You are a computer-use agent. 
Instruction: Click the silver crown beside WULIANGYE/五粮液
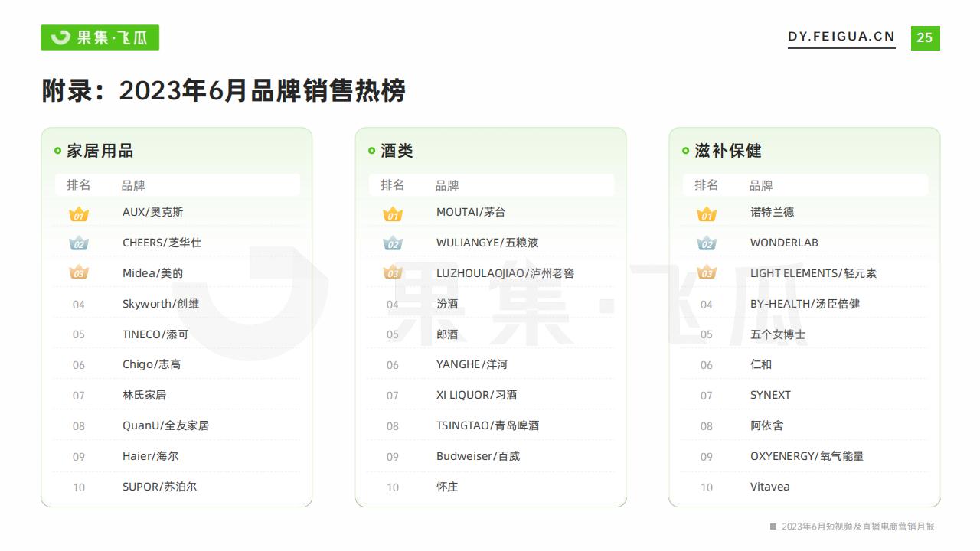(x=393, y=243)
